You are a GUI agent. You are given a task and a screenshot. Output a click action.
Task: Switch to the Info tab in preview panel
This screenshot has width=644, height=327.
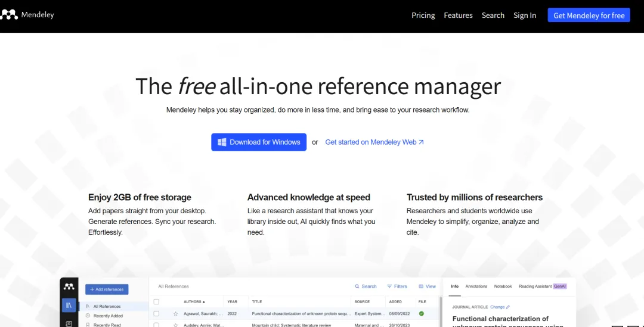pos(454,286)
